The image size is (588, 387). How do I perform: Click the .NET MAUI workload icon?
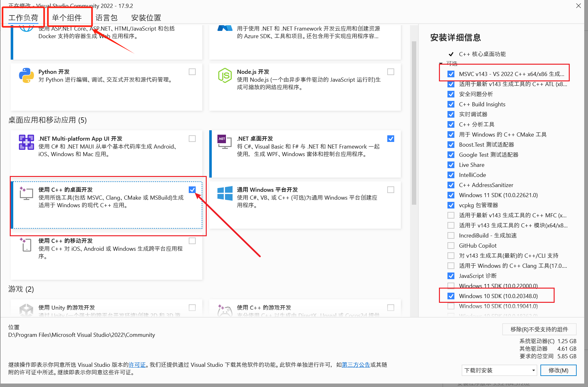click(x=26, y=142)
